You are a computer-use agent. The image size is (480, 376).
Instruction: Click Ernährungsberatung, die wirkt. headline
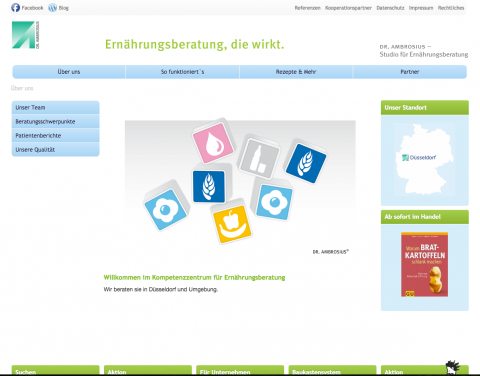(x=195, y=44)
